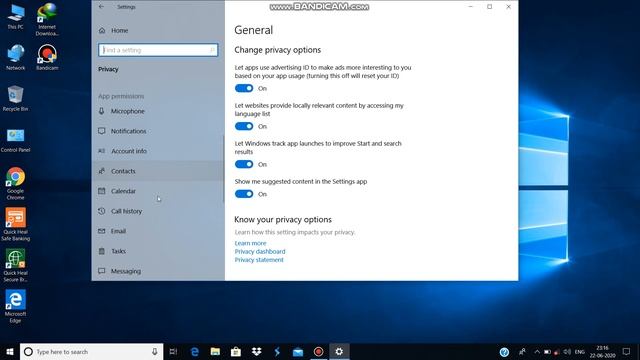640x360 pixels.
Task: Open Action Center notifications icon
Action: (626, 351)
